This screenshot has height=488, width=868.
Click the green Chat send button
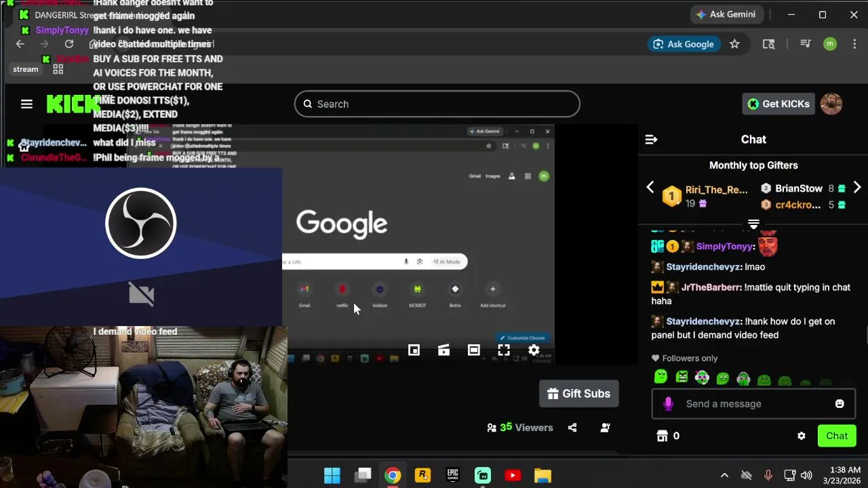point(837,436)
